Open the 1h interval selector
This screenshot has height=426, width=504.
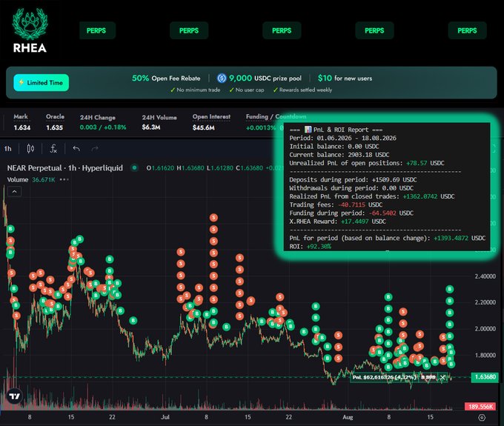click(7, 149)
